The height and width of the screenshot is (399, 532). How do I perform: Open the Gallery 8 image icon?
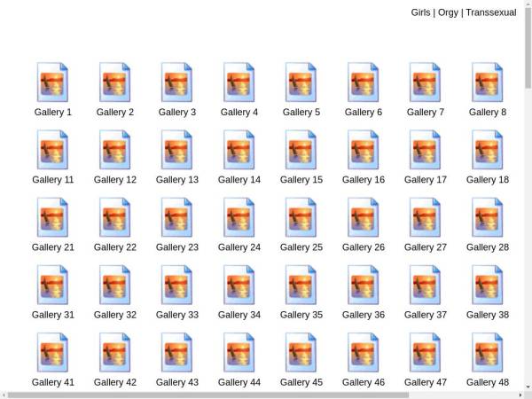(x=487, y=82)
